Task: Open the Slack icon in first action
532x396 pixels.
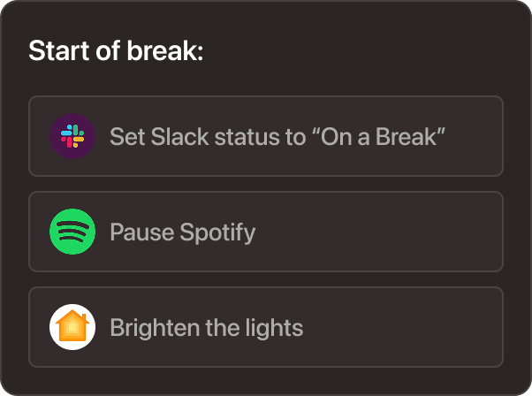Action: (72, 136)
